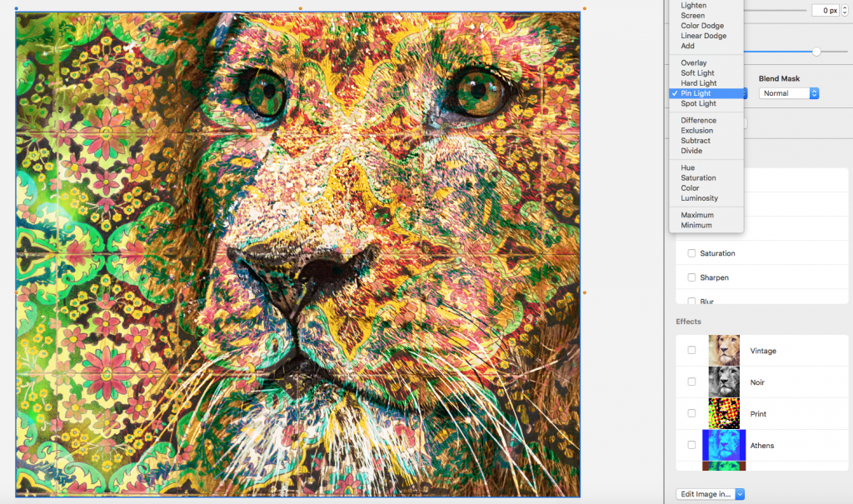Click the Blend Mask label

click(780, 78)
